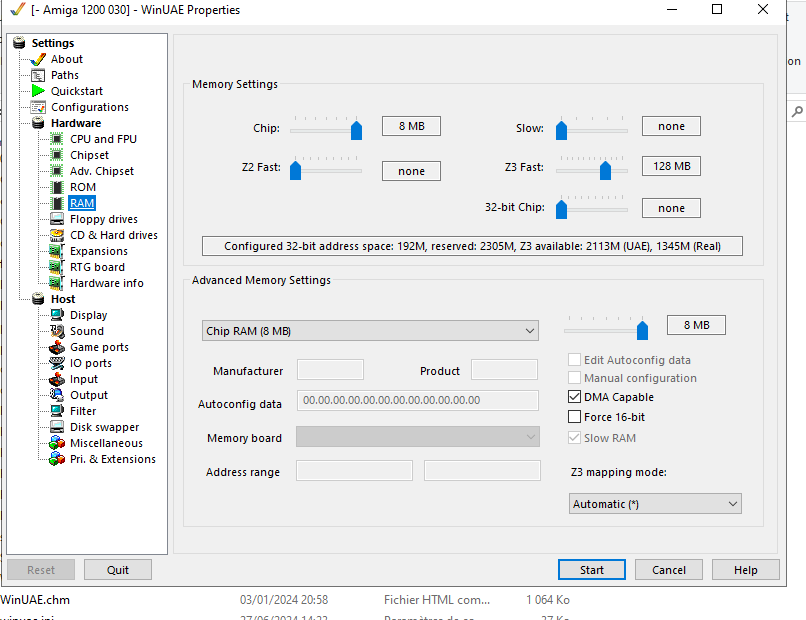Click the Start button

592,570
